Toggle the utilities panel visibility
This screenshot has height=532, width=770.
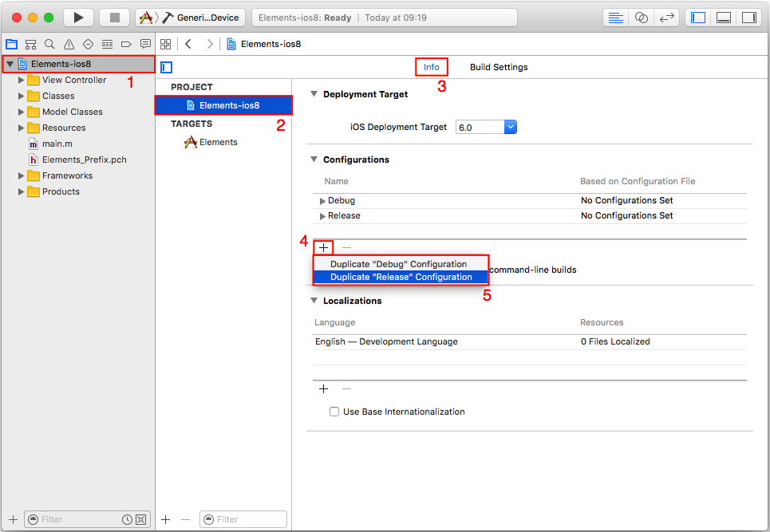click(x=749, y=17)
